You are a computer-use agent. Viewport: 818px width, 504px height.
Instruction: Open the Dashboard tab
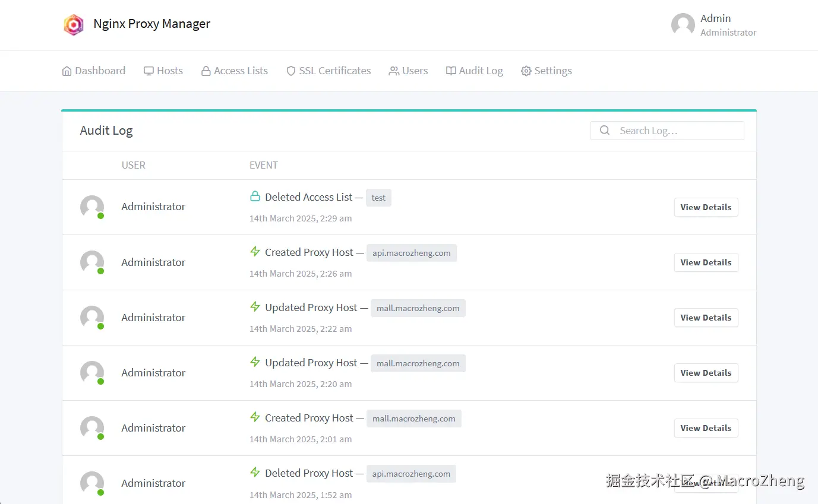coord(94,71)
